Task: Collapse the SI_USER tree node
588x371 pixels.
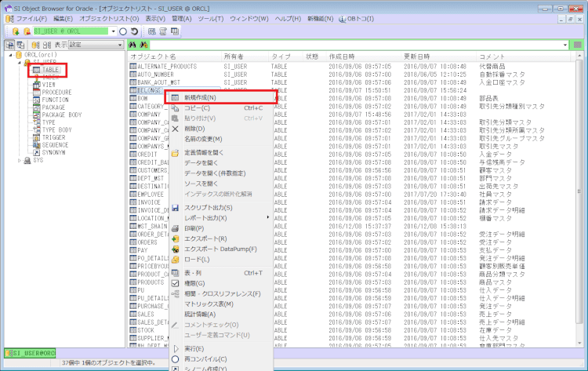Action: click(x=20, y=62)
